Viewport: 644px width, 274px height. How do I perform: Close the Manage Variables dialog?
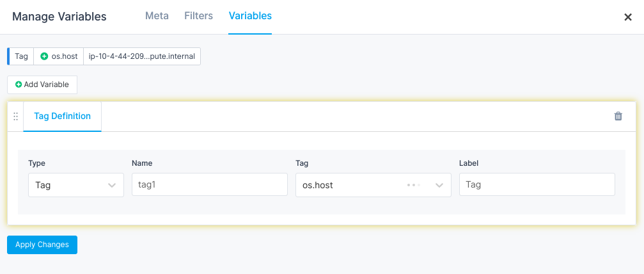[628, 17]
